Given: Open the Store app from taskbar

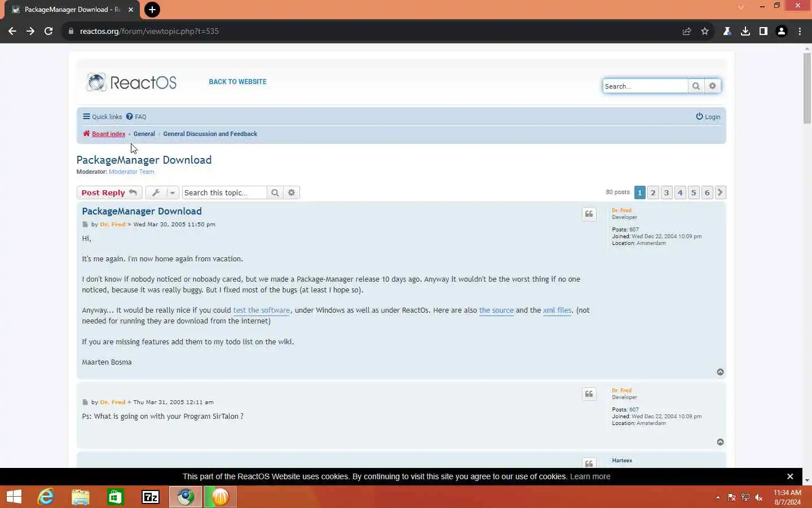Looking at the screenshot, I should [x=116, y=497].
